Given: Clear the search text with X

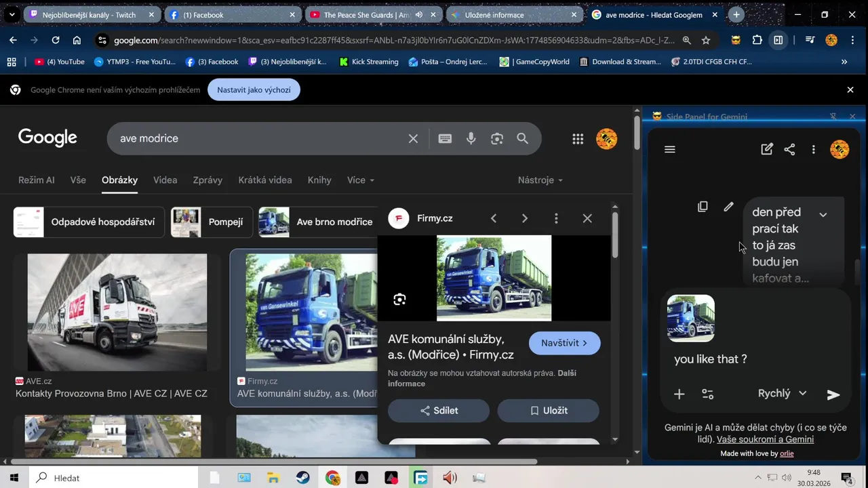Looking at the screenshot, I should [x=413, y=138].
